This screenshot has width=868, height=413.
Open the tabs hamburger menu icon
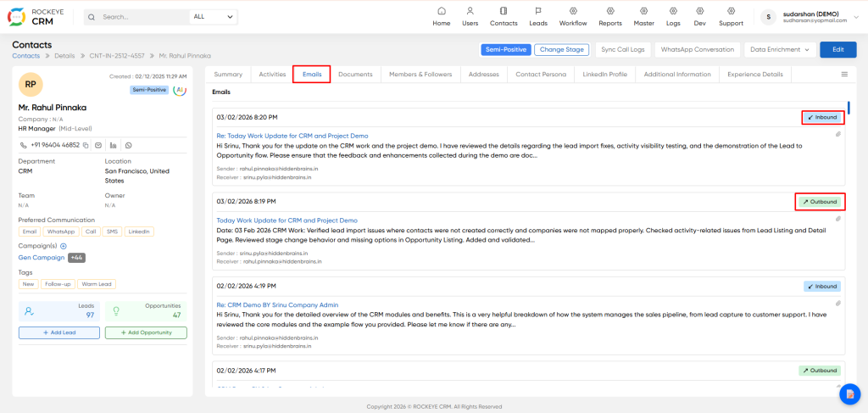844,74
